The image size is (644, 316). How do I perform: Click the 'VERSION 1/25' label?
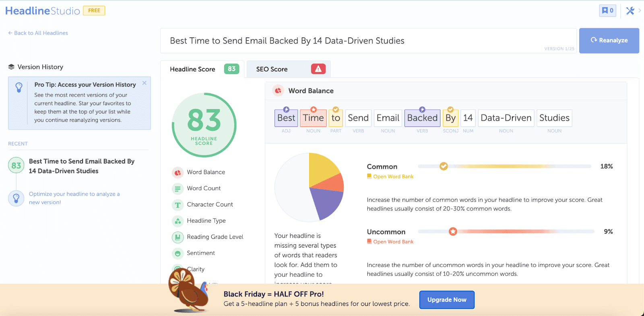tap(559, 49)
